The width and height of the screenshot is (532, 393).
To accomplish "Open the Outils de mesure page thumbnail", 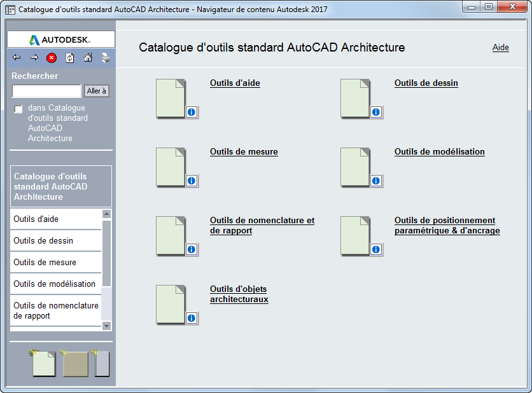I will tap(171, 167).
